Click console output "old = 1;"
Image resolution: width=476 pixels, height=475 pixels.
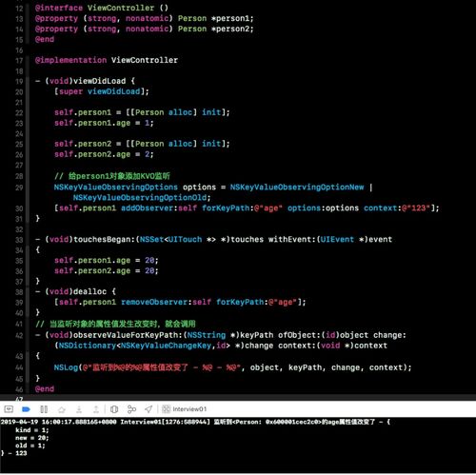click(x=30, y=445)
